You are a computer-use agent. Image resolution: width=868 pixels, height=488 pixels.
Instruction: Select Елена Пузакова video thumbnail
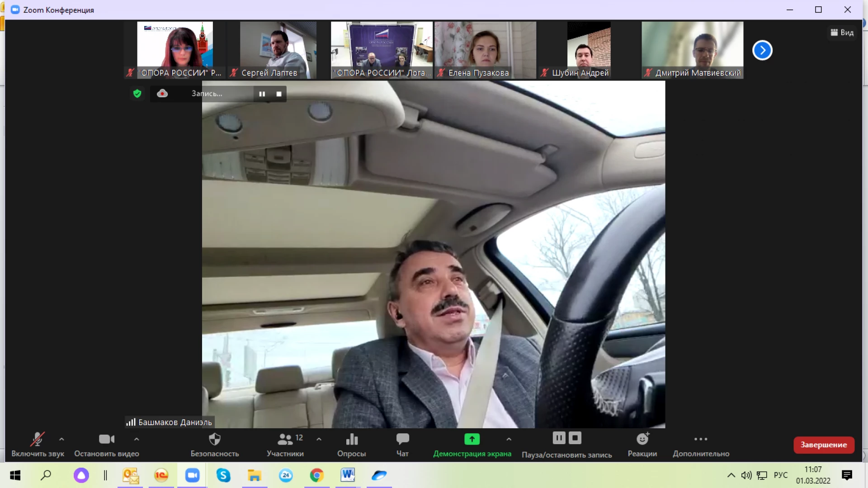485,50
